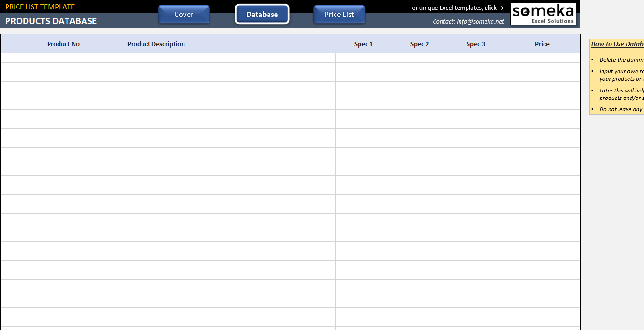Click the 'Later this will help' instruction line
The image size is (644, 330).
(621, 94)
